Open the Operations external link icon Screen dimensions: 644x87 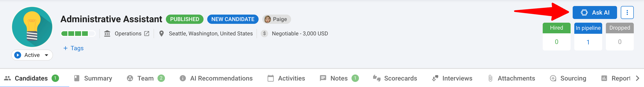147,33
